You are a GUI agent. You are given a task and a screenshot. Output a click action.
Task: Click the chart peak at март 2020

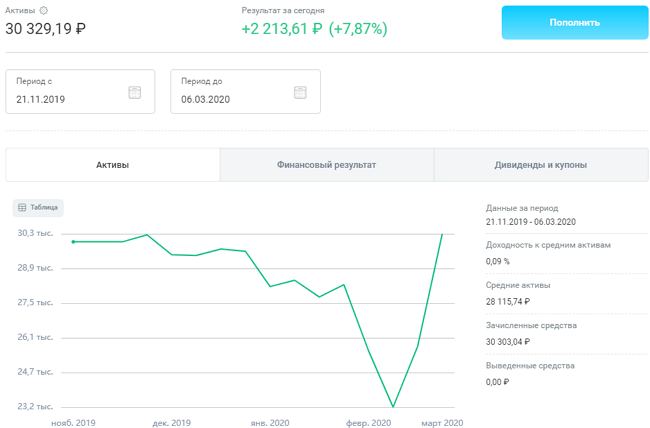[x=442, y=234]
